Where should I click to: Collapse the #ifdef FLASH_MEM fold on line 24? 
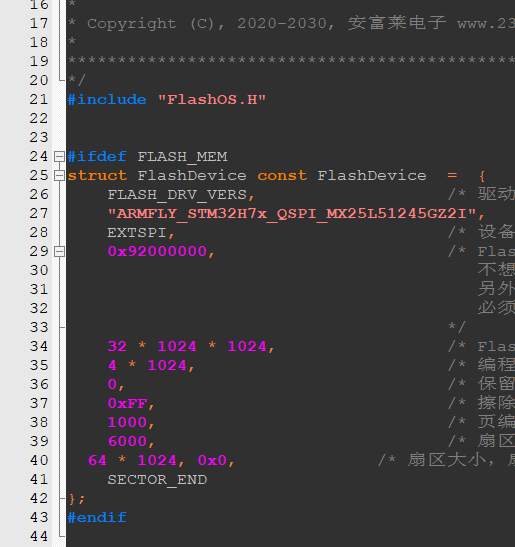[x=59, y=157]
